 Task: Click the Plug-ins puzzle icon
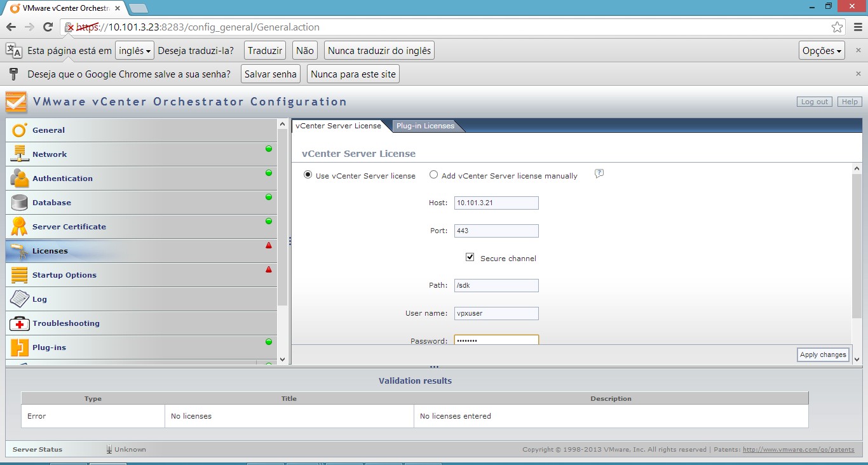click(20, 347)
